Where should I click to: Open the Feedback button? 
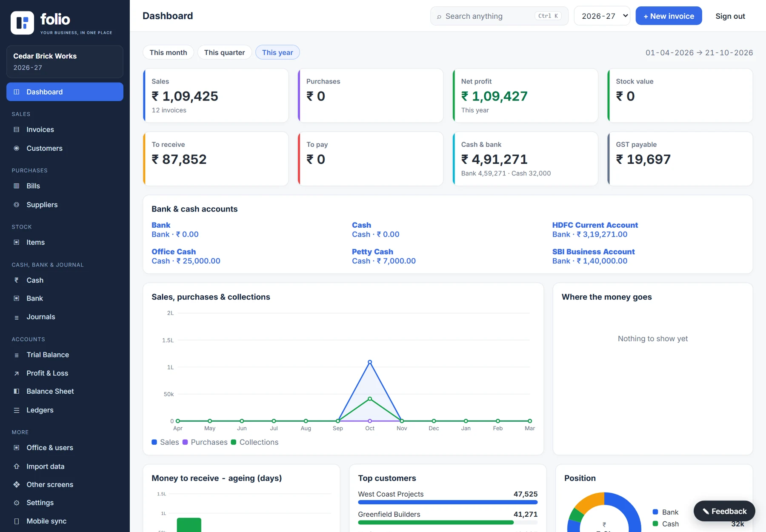point(724,511)
